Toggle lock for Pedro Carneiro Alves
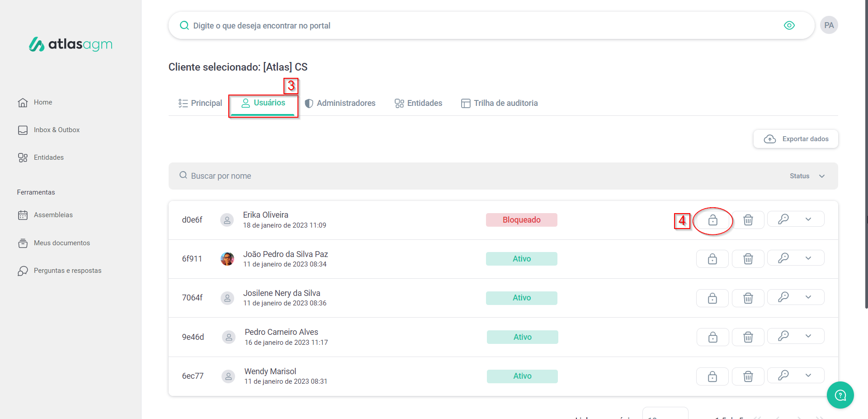The height and width of the screenshot is (419, 868). pyautogui.click(x=712, y=337)
